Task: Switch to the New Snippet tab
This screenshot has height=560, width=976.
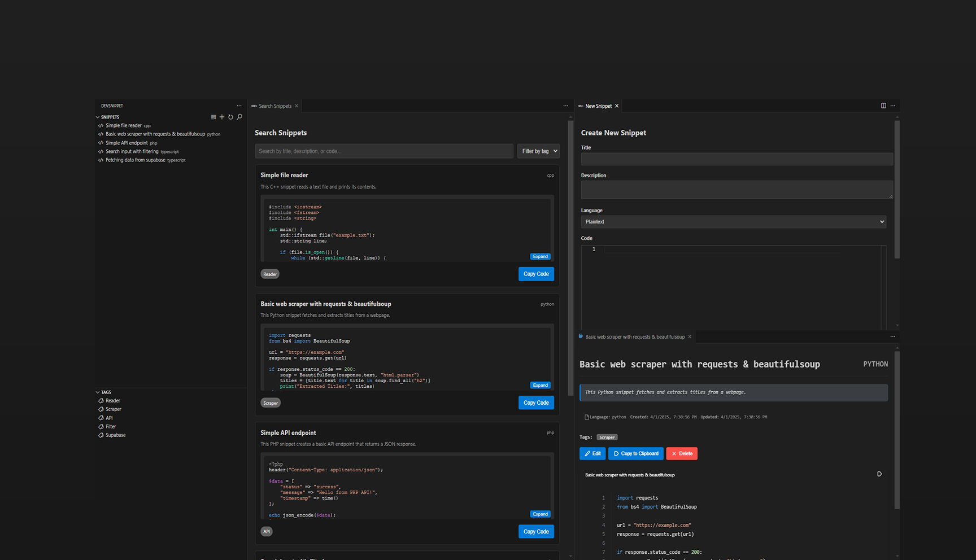Action: click(x=598, y=106)
